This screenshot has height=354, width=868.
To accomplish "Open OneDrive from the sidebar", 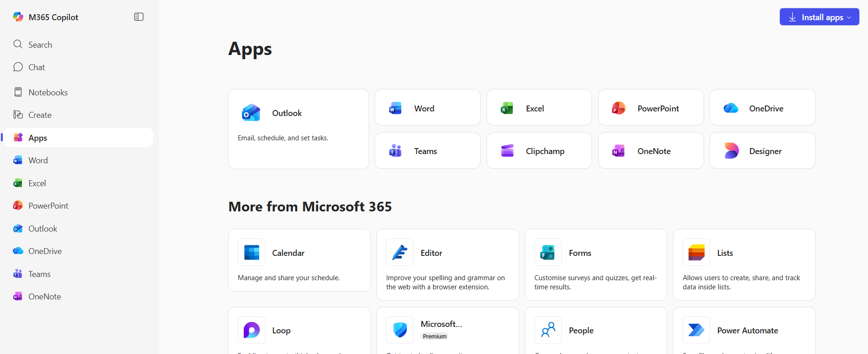I will click(78, 251).
